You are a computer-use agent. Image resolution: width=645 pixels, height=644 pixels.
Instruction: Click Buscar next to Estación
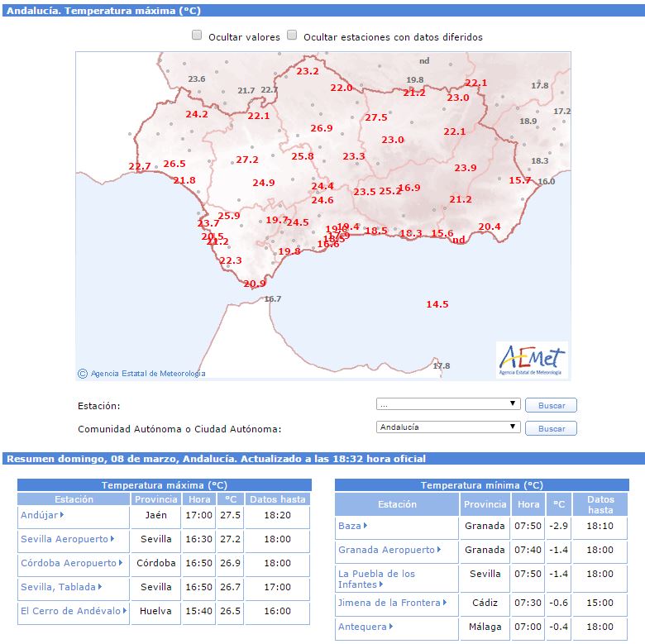(x=551, y=405)
